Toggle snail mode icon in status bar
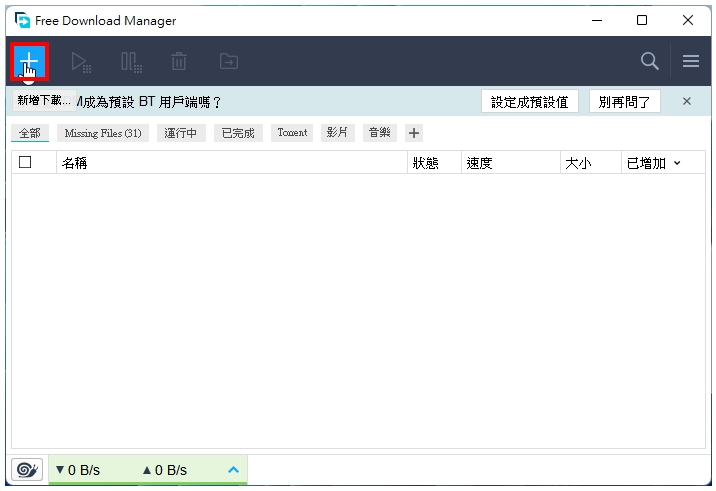 27,470
